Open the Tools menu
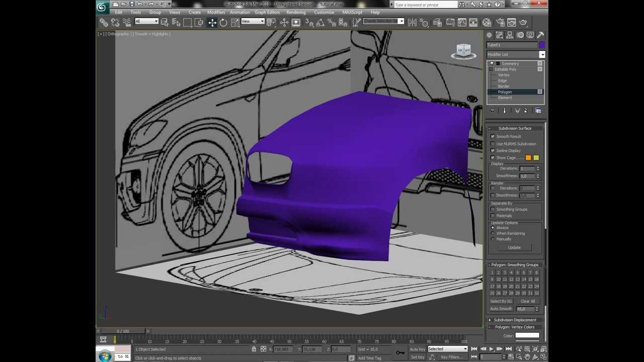The image size is (644, 362). pyautogui.click(x=136, y=13)
